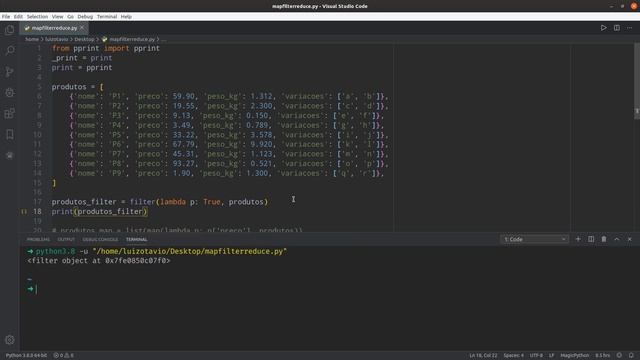The image size is (640, 360).
Task: Click the Python file icon in breadcrumb
Action: (x=105, y=39)
